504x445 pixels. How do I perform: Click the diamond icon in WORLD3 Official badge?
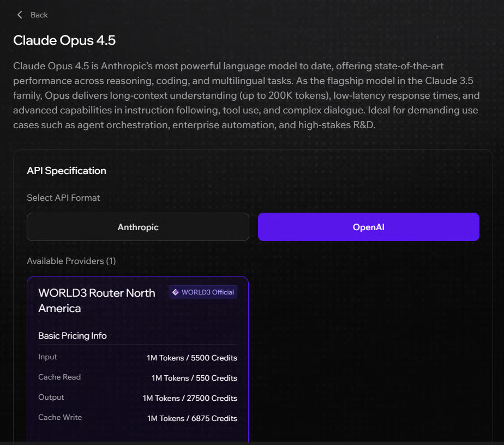[x=176, y=292]
